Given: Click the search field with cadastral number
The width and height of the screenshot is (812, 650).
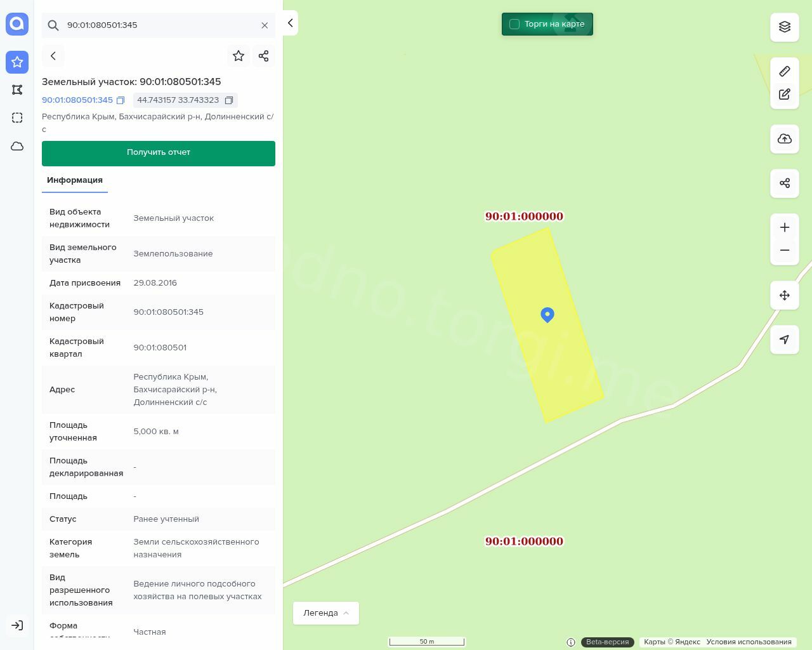Looking at the screenshot, I should click(159, 25).
